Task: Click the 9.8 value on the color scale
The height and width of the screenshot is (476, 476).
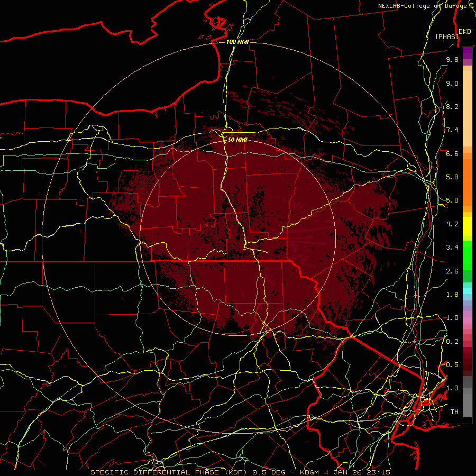Action: [452, 59]
